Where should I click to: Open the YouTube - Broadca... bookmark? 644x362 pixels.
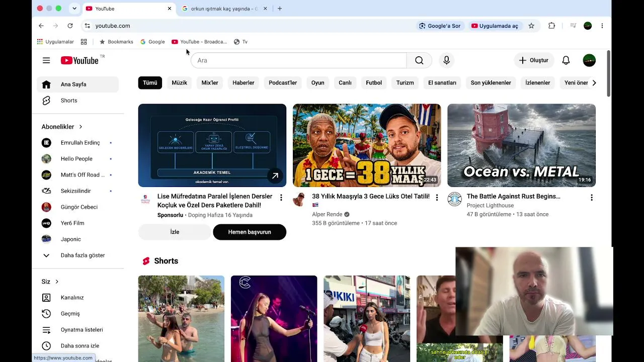[199, 42]
